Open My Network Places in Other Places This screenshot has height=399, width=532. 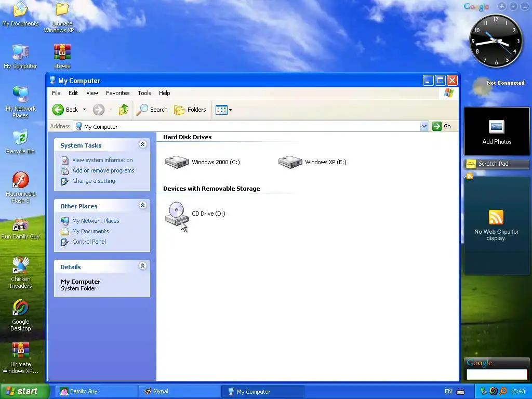[96, 221]
